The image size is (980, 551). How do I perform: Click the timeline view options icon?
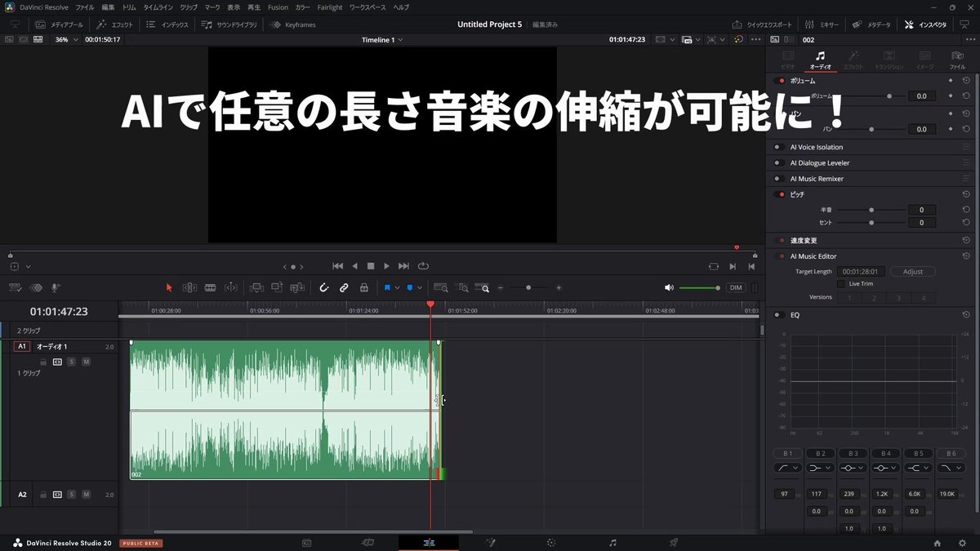(15, 287)
